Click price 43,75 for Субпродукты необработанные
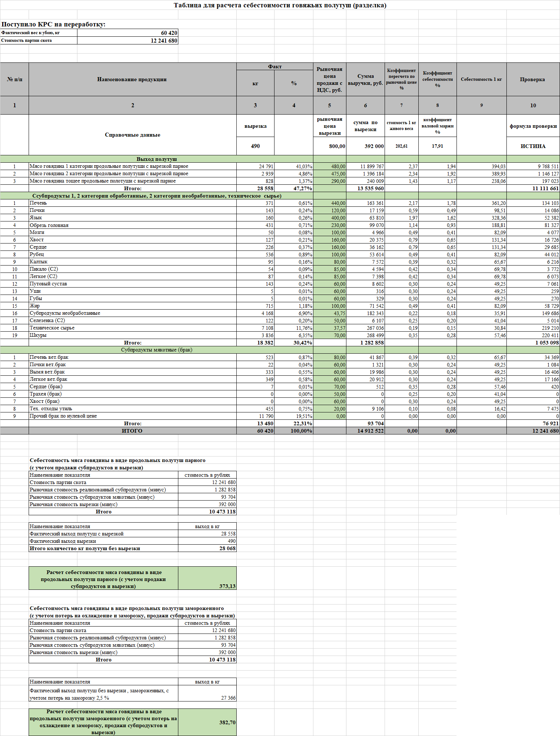560x736 pixels. (x=330, y=313)
